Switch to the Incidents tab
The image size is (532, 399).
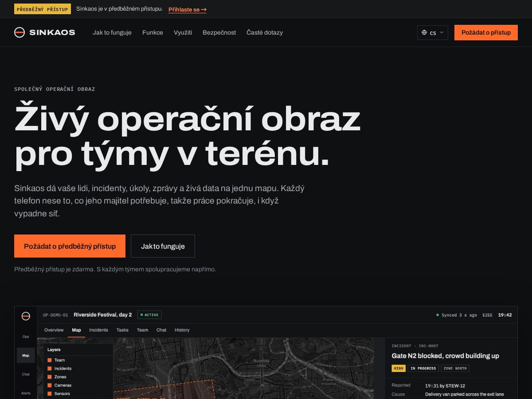click(98, 330)
